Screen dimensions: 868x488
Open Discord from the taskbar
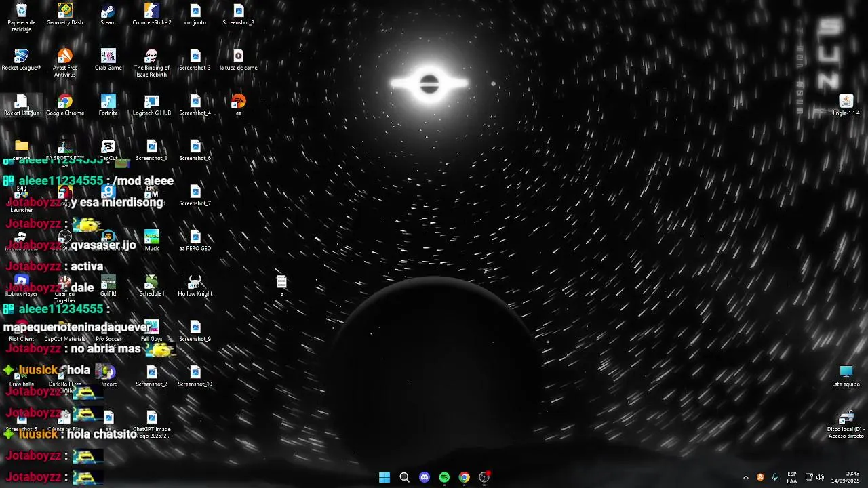(425, 477)
